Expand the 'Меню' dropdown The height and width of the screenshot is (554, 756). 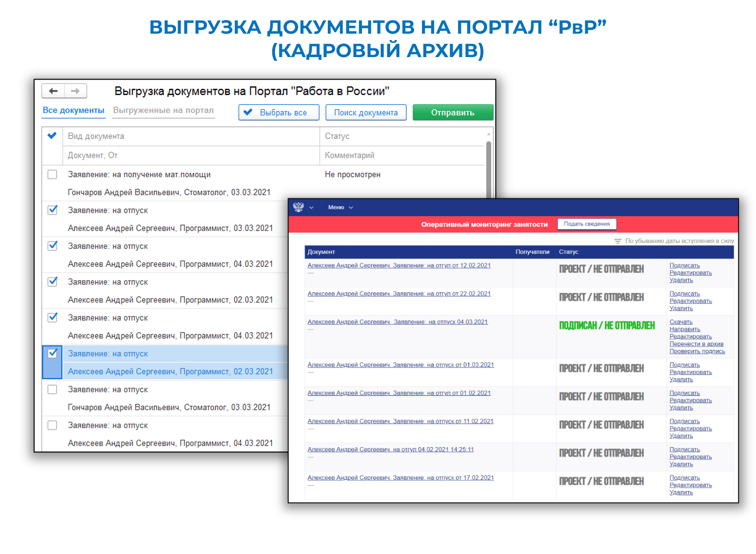(x=340, y=207)
